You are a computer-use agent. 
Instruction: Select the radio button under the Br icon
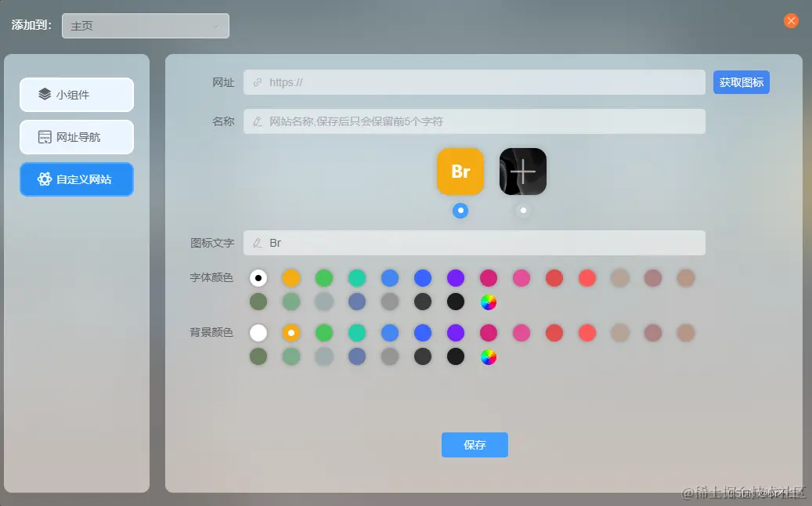click(x=460, y=210)
